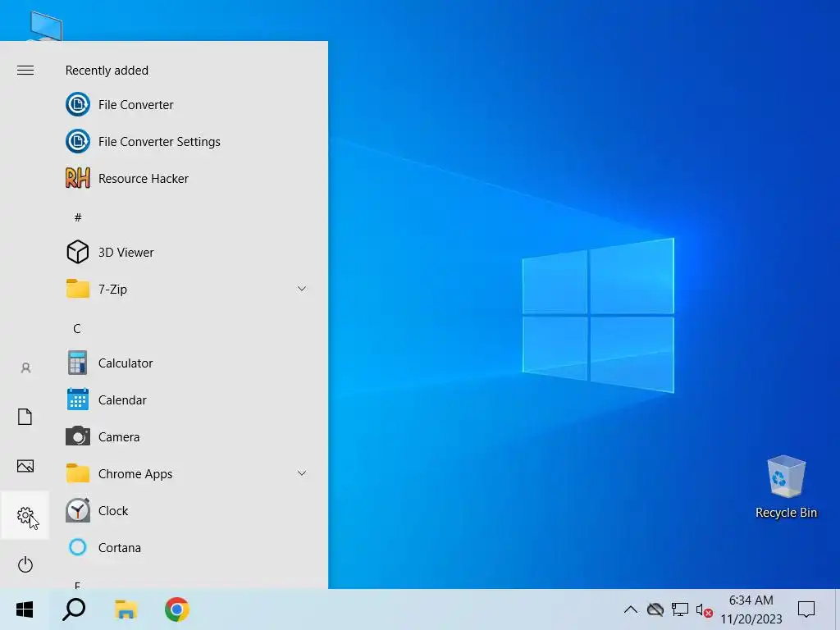Select the Recycle Bin desktop icon
840x630 pixels.
pos(786,486)
